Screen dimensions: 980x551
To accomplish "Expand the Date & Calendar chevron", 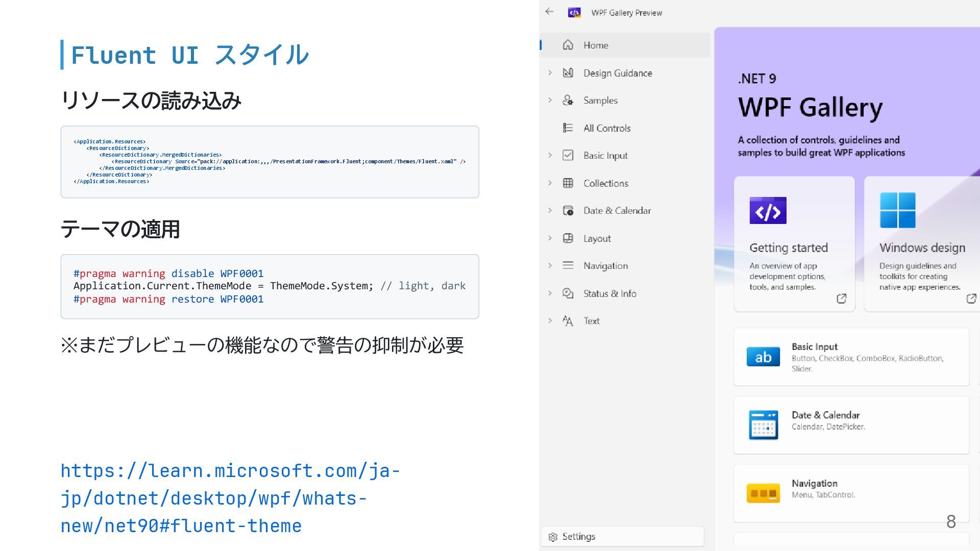I will point(550,211).
